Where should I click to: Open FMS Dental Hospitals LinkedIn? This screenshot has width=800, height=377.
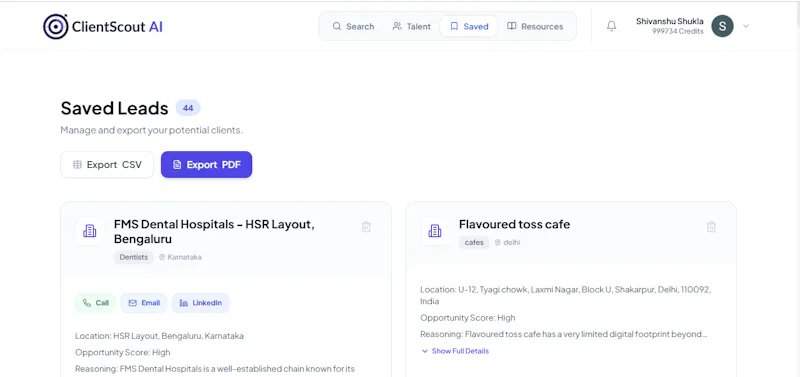coord(201,303)
